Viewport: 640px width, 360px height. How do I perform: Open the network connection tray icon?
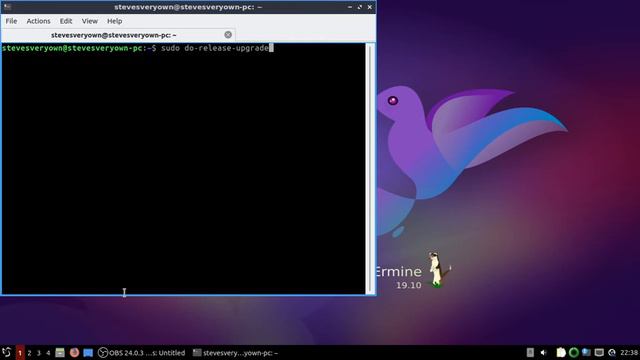point(599,353)
